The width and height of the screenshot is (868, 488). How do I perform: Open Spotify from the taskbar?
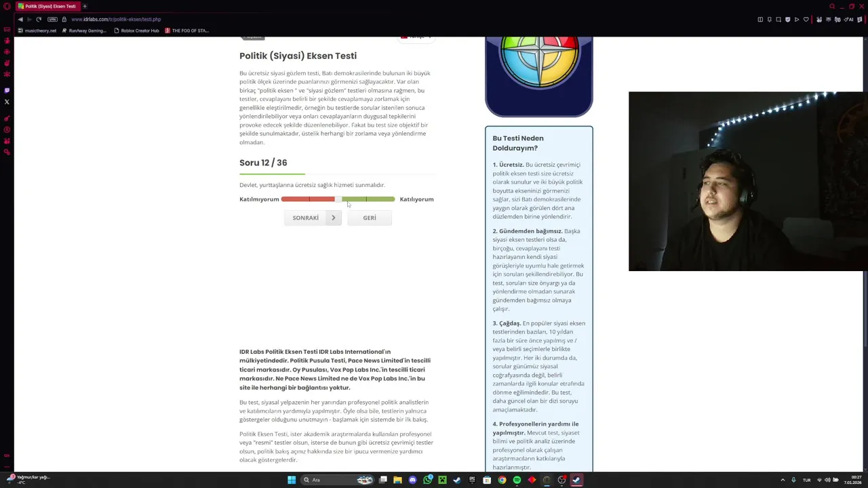[x=517, y=480]
